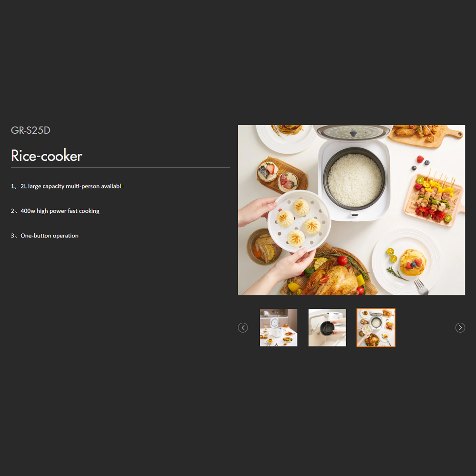Click the previous arrow in the image carousel
This screenshot has width=476, height=476.
243,327
